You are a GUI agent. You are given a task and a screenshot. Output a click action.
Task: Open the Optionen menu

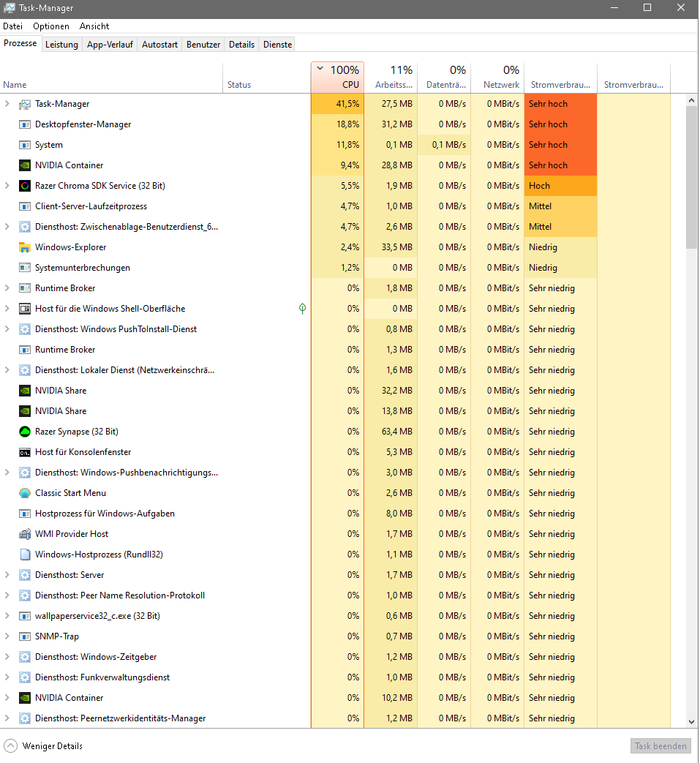tap(51, 26)
